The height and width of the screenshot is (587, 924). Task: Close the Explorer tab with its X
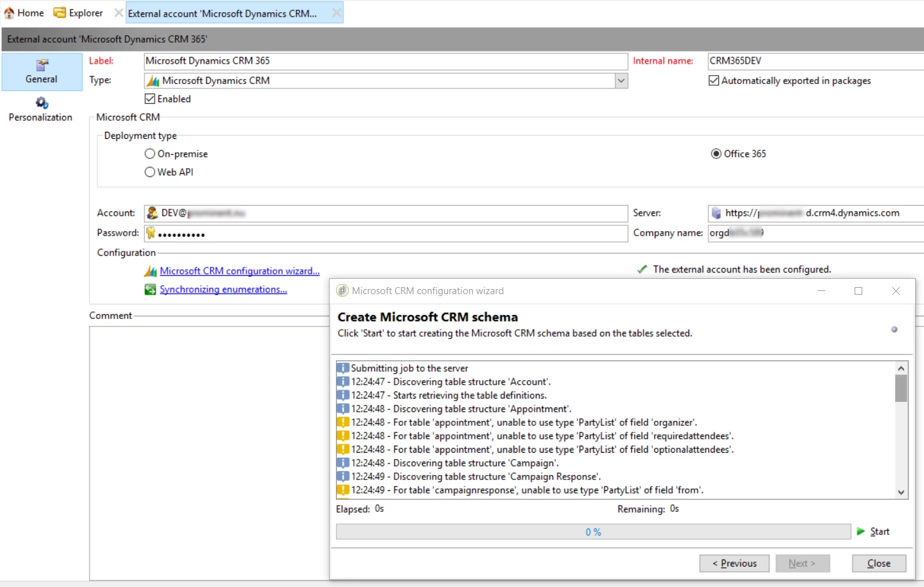[x=118, y=13]
